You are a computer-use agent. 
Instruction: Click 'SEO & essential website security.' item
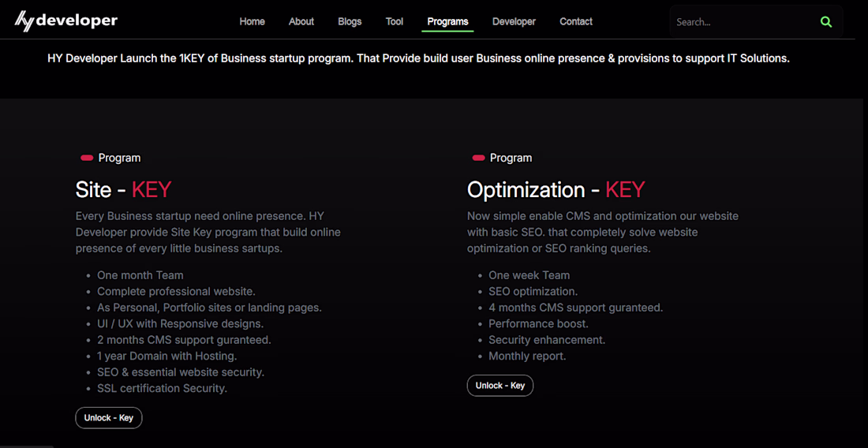tap(181, 371)
